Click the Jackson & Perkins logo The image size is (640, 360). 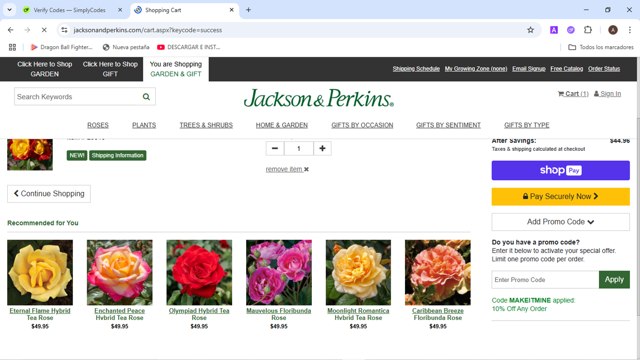[x=319, y=98]
